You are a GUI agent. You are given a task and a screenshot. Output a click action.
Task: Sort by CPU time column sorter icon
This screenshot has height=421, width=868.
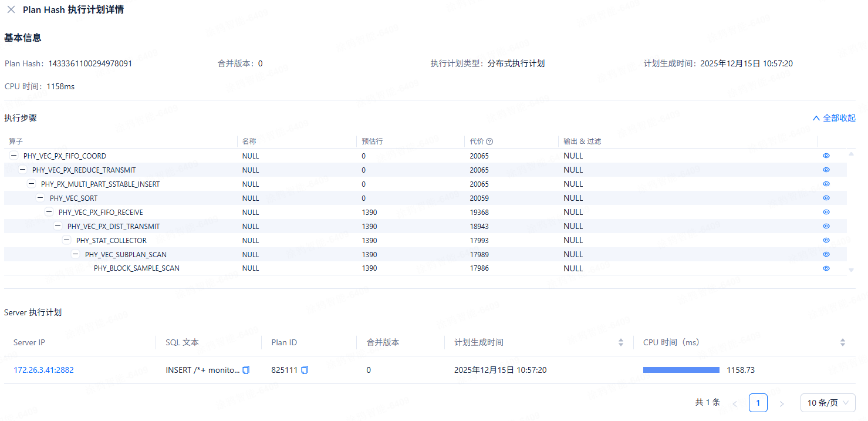pyautogui.click(x=843, y=342)
